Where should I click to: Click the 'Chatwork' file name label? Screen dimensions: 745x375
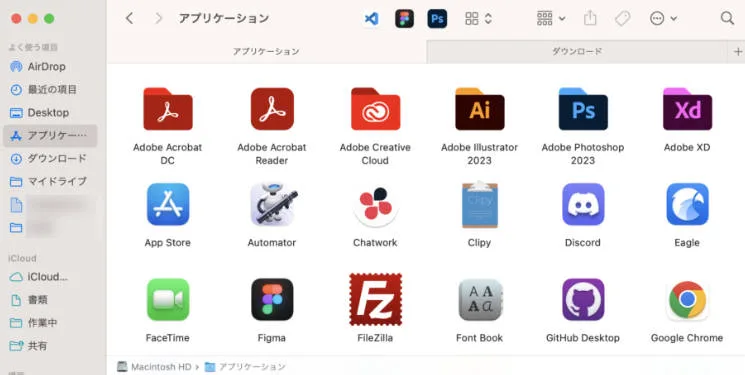(x=375, y=243)
